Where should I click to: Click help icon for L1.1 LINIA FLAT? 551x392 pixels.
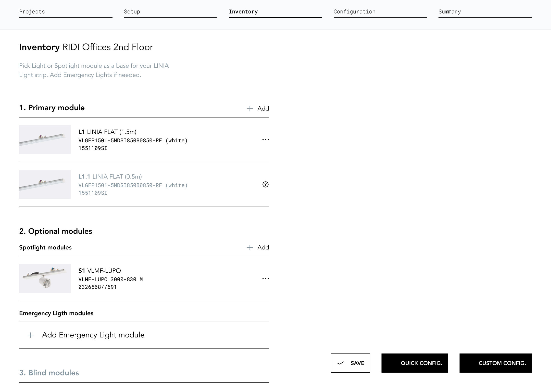pos(266,184)
